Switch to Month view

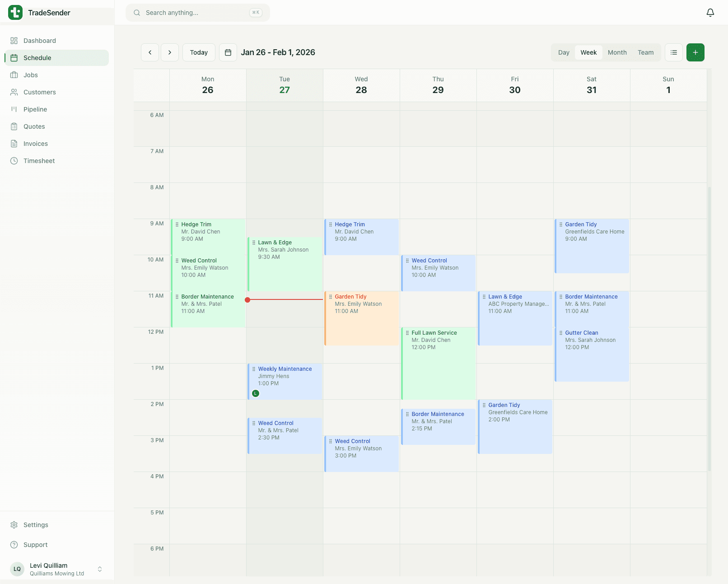click(617, 52)
